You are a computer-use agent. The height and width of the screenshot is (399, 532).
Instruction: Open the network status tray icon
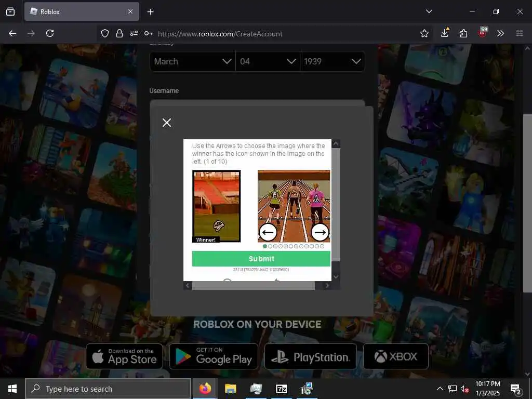tap(453, 389)
